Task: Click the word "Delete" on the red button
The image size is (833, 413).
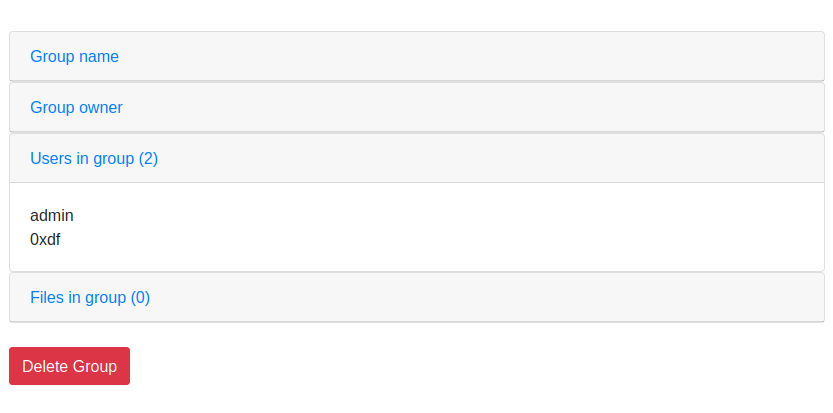Action: (x=45, y=366)
